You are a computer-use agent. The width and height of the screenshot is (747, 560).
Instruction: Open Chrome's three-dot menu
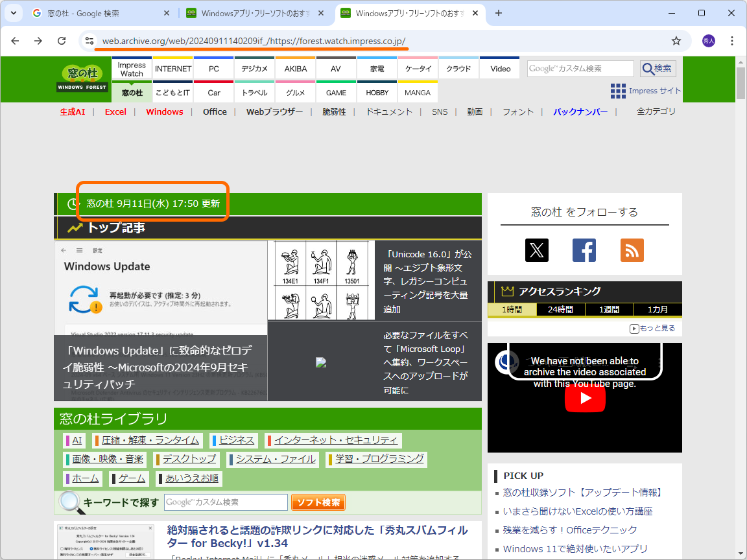(732, 40)
